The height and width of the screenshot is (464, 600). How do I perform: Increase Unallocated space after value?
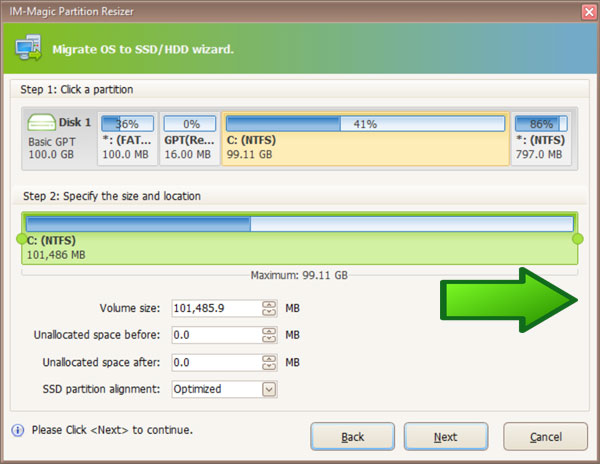coord(269,359)
